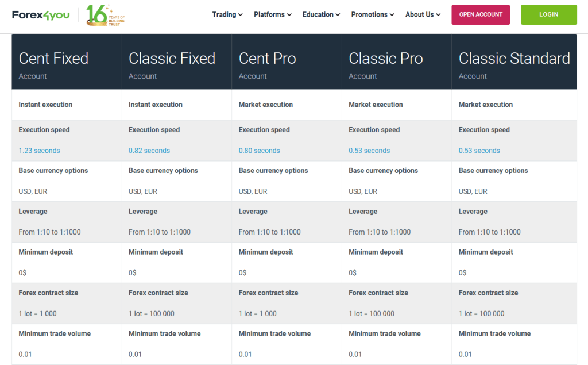Click Market execution under Classic Pro

coord(376,105)
